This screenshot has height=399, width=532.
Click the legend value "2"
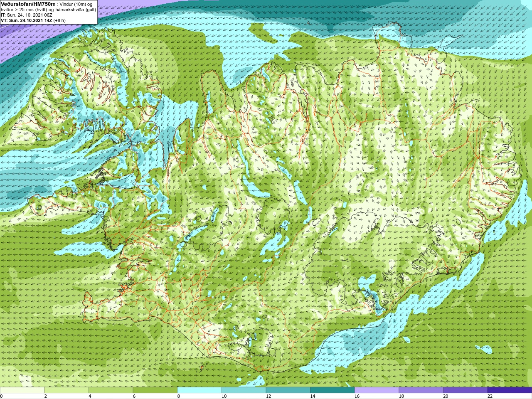tap(45, 396)
